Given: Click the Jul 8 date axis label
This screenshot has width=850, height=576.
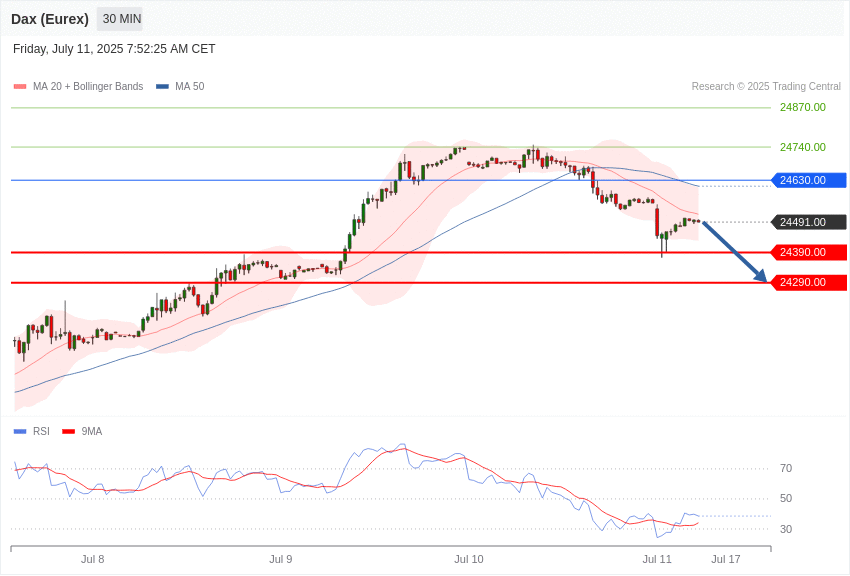Looking at the screenshot, I should (93, 559).
